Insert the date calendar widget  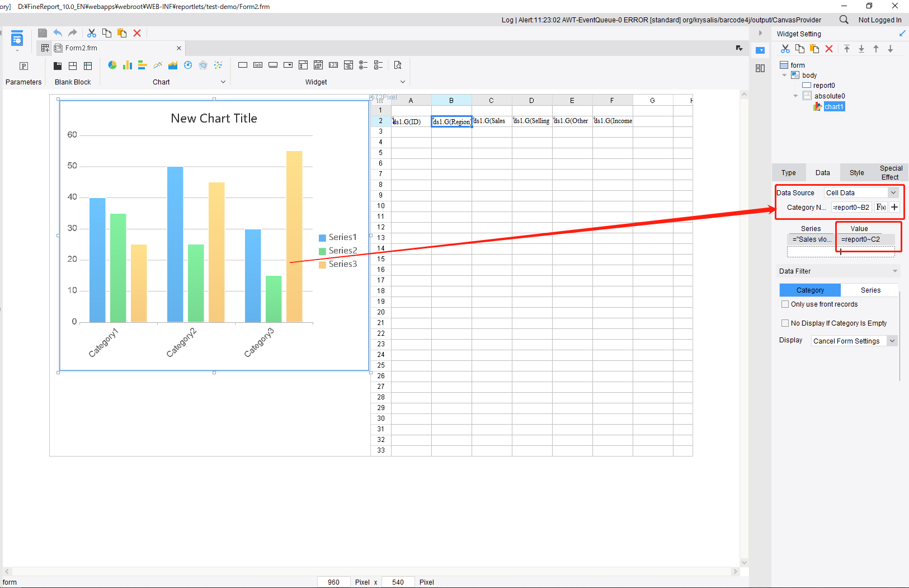click(318, 65)
